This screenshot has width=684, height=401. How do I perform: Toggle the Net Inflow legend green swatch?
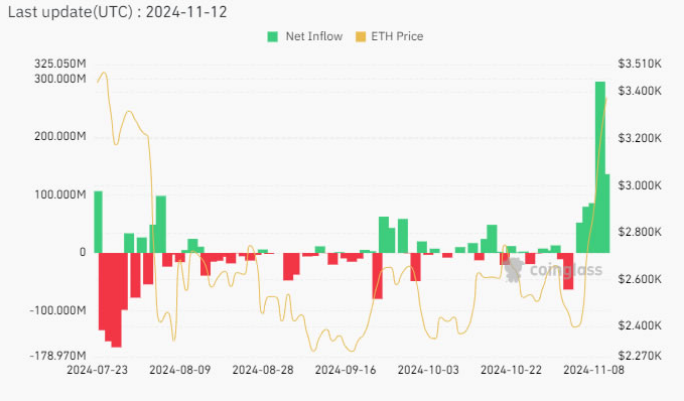click(x=272, y=37)
